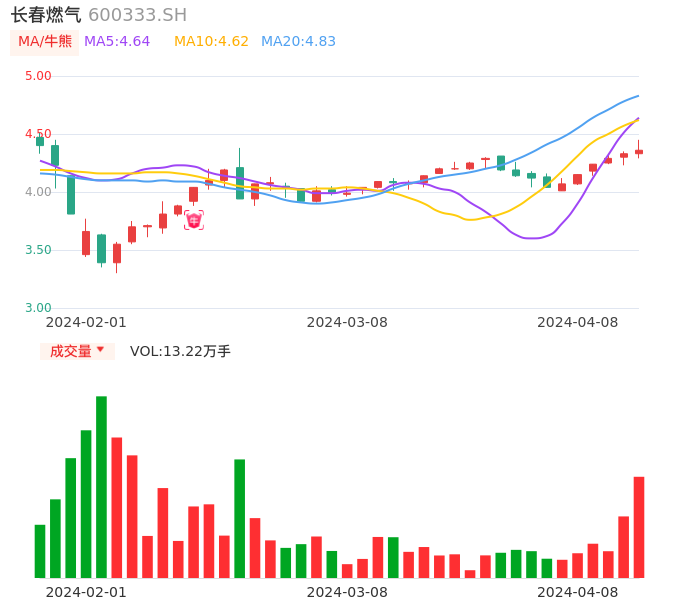This screenshot has width=686, height=606.
Task: Click the 5.00 price axis label
Action: click(38, 76)
